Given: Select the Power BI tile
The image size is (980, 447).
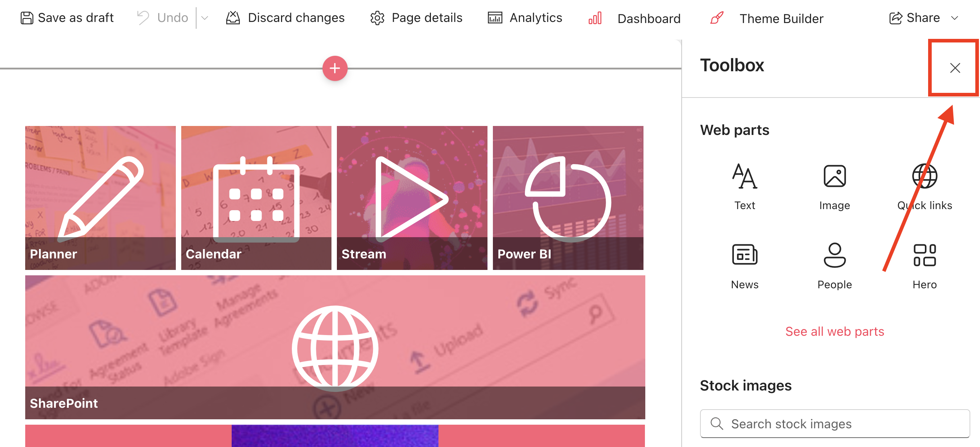Looking at the screenshot, I should (567, 198).
